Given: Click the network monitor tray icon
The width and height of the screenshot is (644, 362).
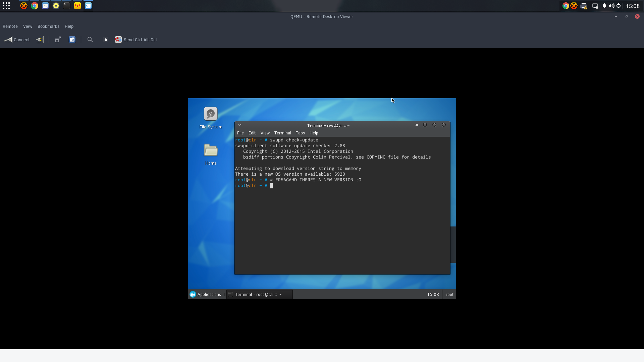Looking at the screenshot, I should [595, 6].
